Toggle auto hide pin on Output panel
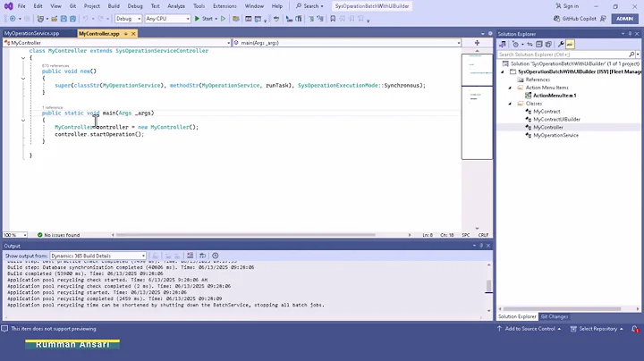 coord(481,246)
